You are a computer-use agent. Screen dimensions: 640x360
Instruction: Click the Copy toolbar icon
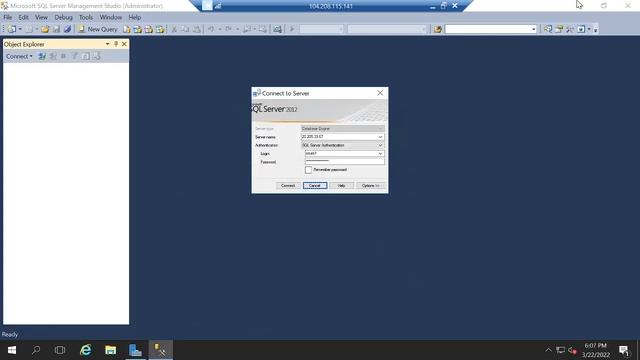point(185,29)
